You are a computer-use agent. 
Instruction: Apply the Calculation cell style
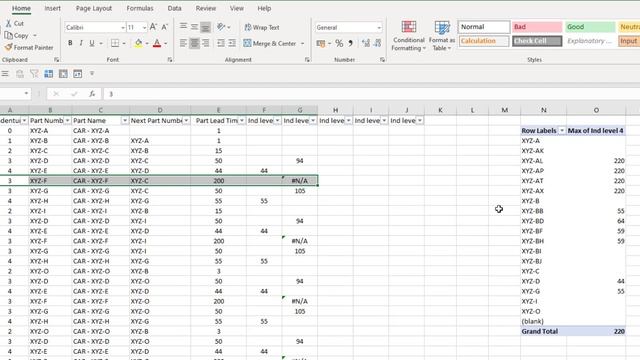pos(484,41)
